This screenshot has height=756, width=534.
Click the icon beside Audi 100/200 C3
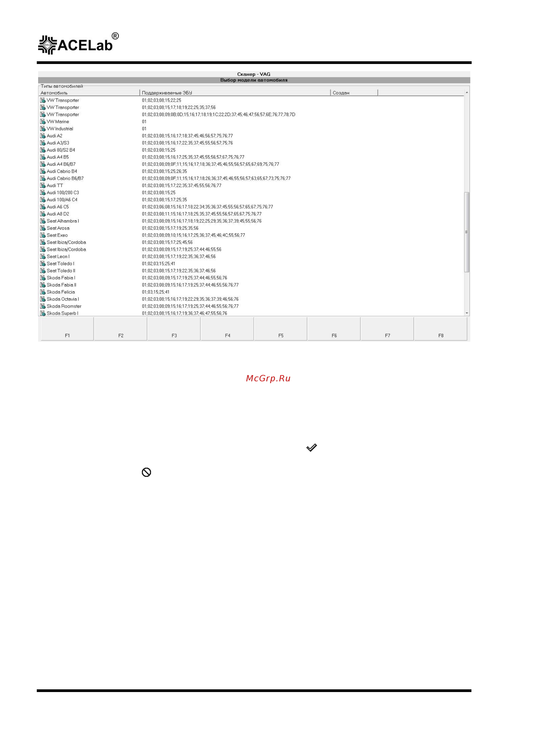[x=43, y=193]
